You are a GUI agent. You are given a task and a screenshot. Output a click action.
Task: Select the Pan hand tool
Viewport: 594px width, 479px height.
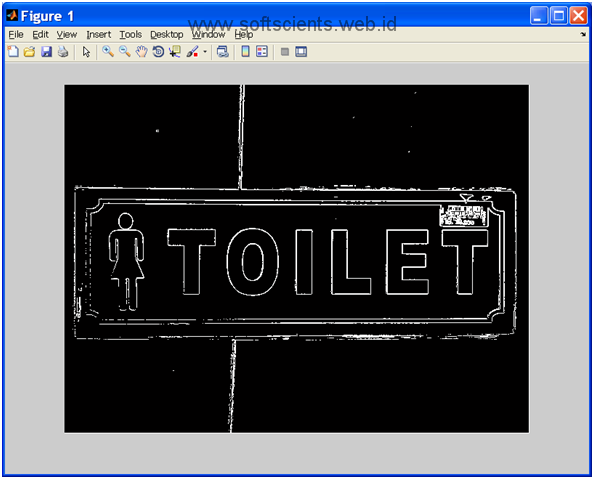[x=141, y=52]
